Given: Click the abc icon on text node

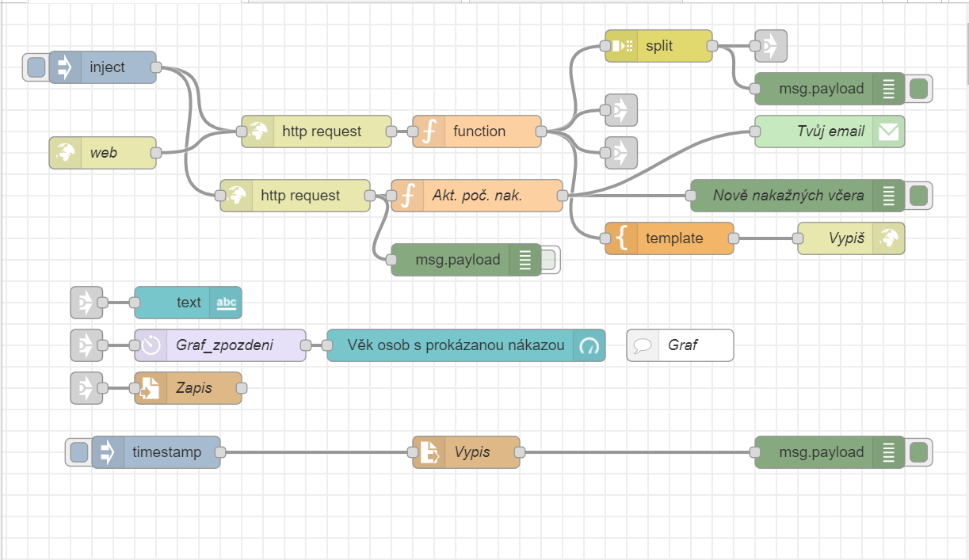Looking at the screenshot, I should click(x=226, y=303).
